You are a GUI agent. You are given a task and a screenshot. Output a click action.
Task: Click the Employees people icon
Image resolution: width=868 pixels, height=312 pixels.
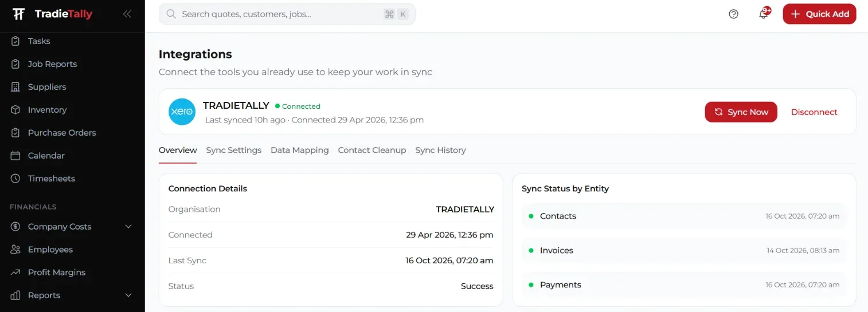click(x=16, y=250)
